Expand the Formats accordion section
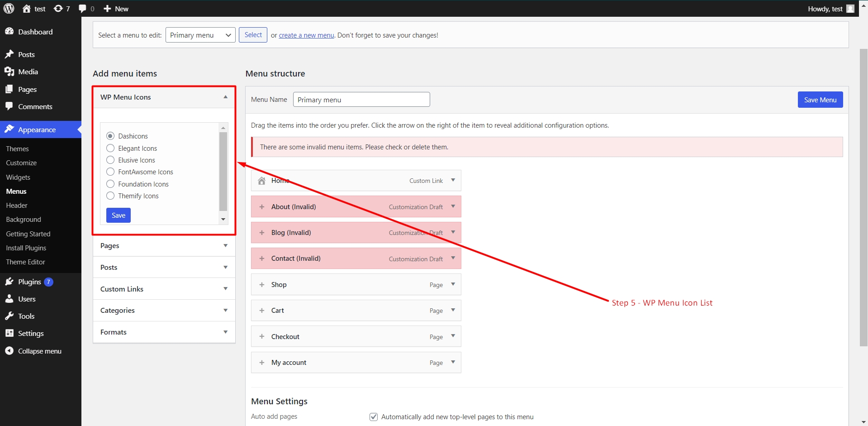This screenshot has height=426, width=868. (164, 332)
